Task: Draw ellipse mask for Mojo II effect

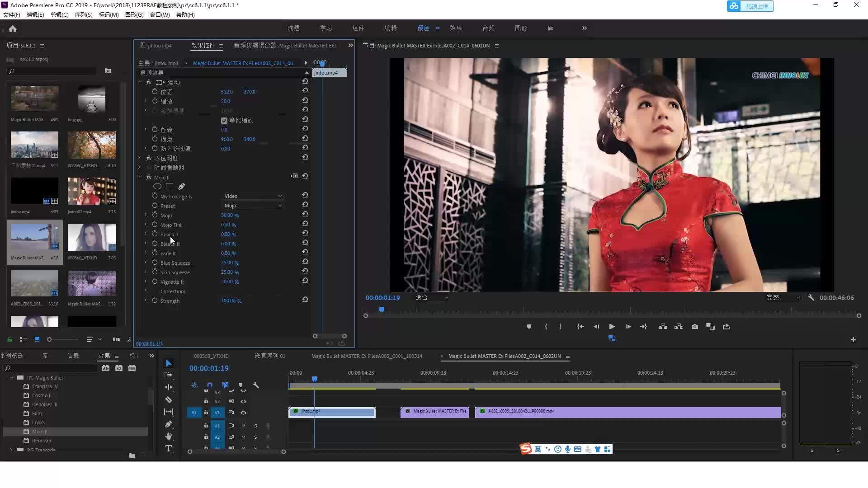Action: click(x=157, y=186)
